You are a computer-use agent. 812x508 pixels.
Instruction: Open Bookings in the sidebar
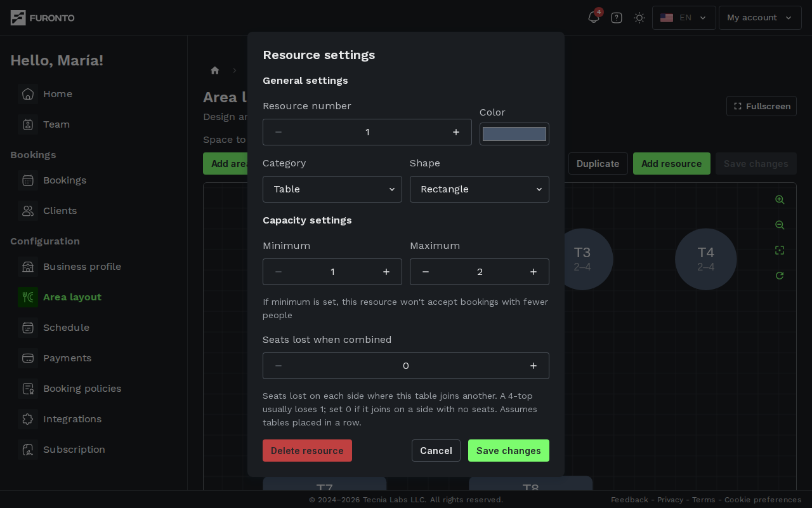[65, 180]
